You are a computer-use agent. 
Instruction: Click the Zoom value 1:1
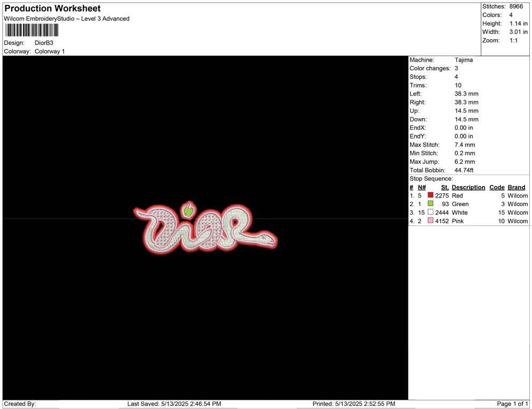[x=514, y=40]
